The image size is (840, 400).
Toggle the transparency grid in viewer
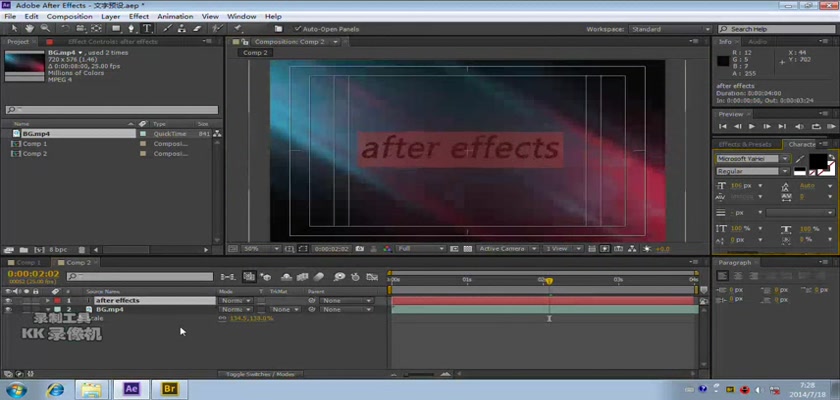pos(468,249)
